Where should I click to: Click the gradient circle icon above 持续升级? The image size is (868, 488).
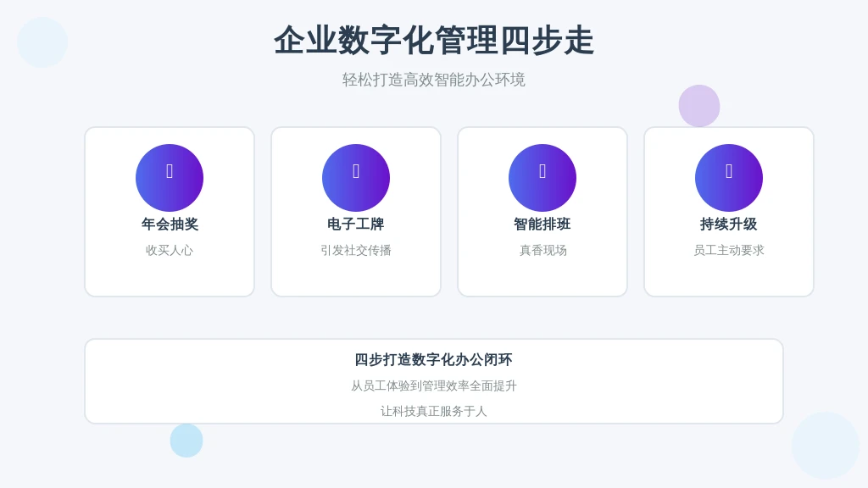click(x=729, y=178)
